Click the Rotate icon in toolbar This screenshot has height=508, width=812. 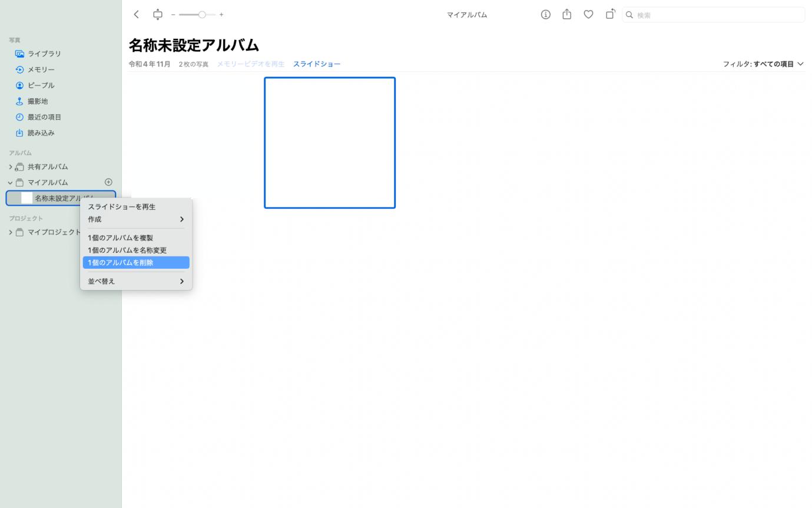(x=610, y=14)
